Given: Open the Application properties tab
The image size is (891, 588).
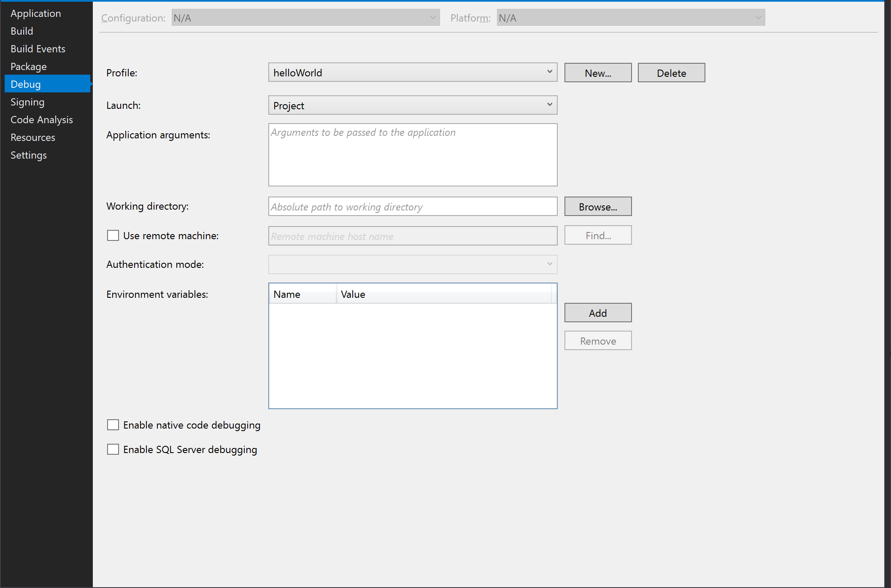Looking at the screenshot, I should pyautogui.click(x=36, y=13).
